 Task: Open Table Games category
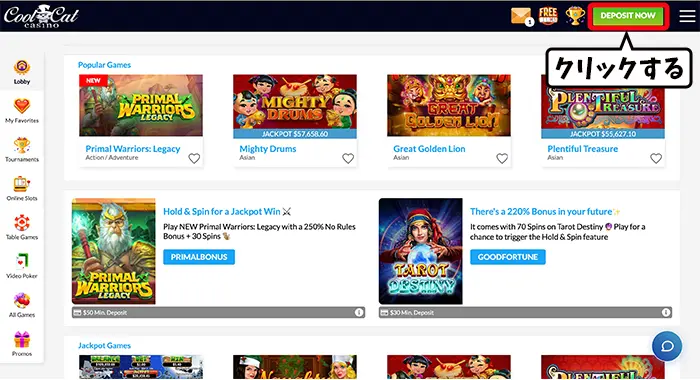[x=22, y=227]
